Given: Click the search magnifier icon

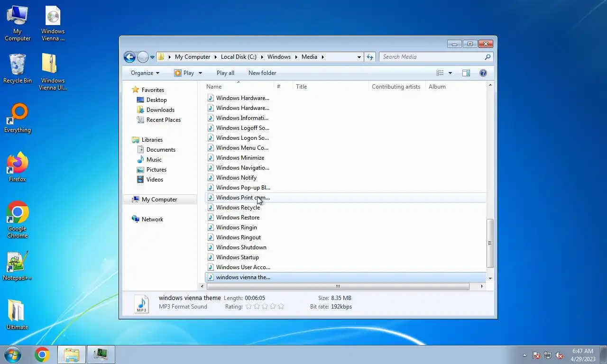Looking at the screenshot, I should pos(487,57).
